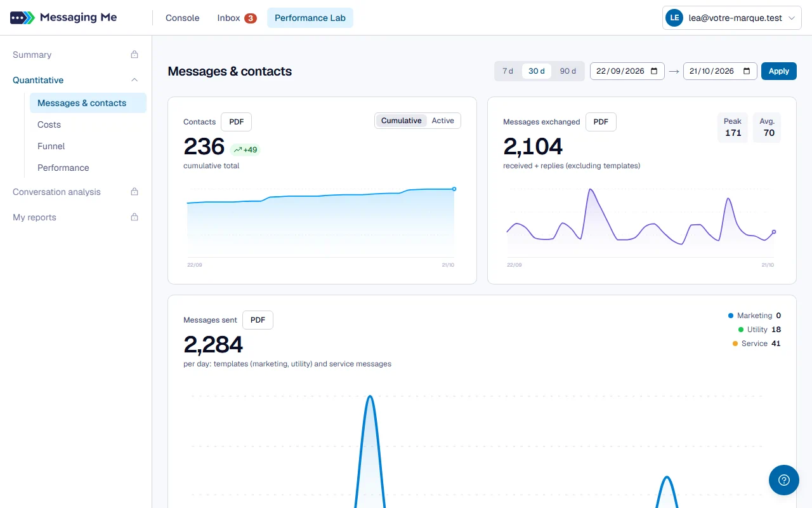Collapse the Quantitative section chevron

134,80
